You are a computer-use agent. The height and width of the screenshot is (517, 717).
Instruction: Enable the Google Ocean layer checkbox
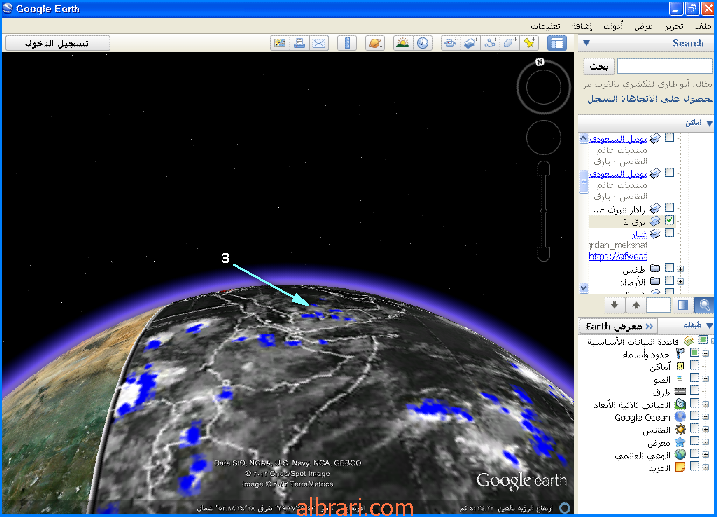pyautogui.click(x=695, y=416)
